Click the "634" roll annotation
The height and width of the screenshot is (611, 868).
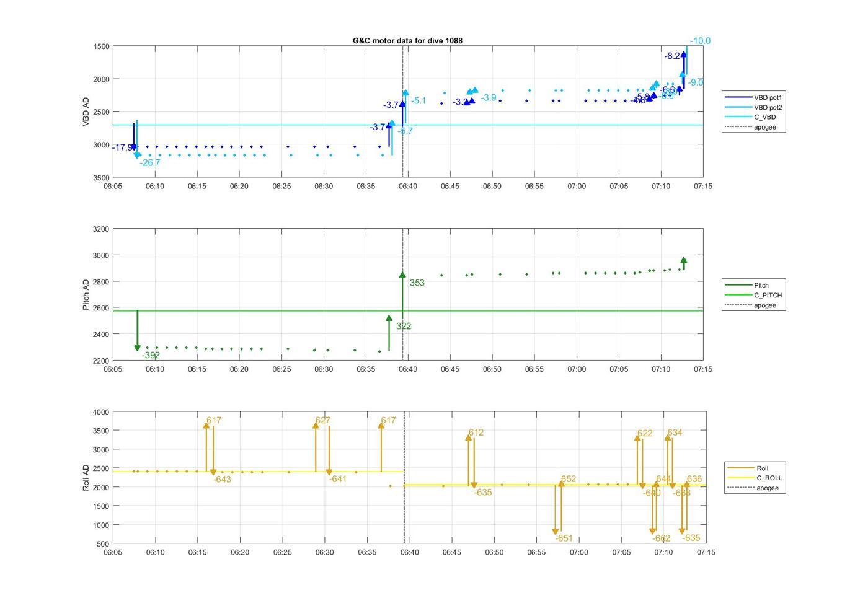pyautogui.click(x=675, y=433)
